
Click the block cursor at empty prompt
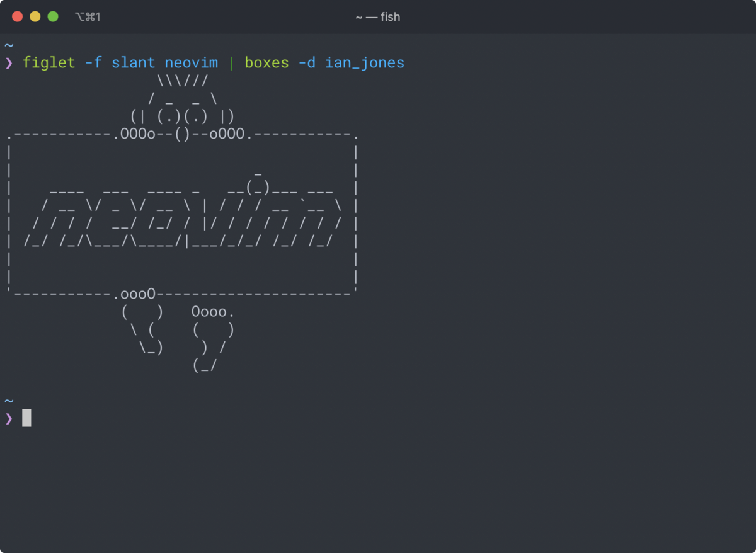(x=26, y=418)
